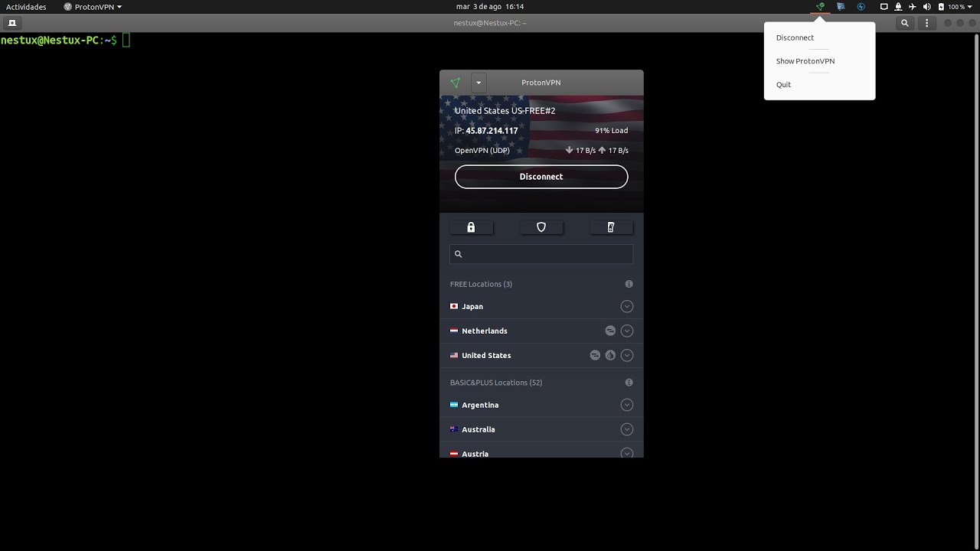Open the system menu dropdown arrow
This screenshot has width=980, height=551.
970,7
